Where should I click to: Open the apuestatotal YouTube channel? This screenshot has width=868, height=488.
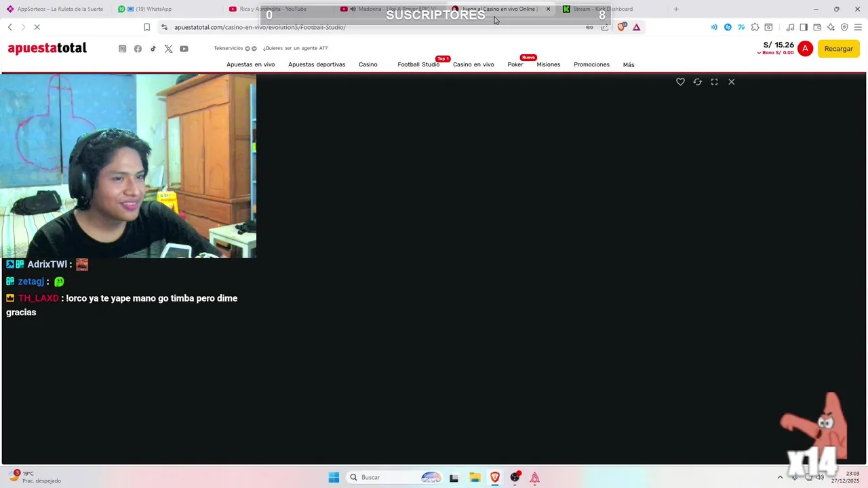coord(184,49)
